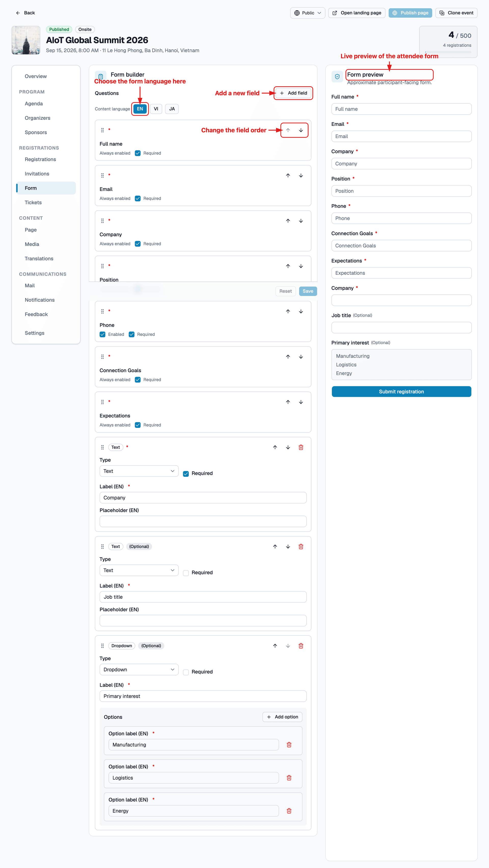Image resolution: width=489 pixels, height=868 pixels.
Task: Click the Form builder clipboard icon
Action: coord(101,76)
